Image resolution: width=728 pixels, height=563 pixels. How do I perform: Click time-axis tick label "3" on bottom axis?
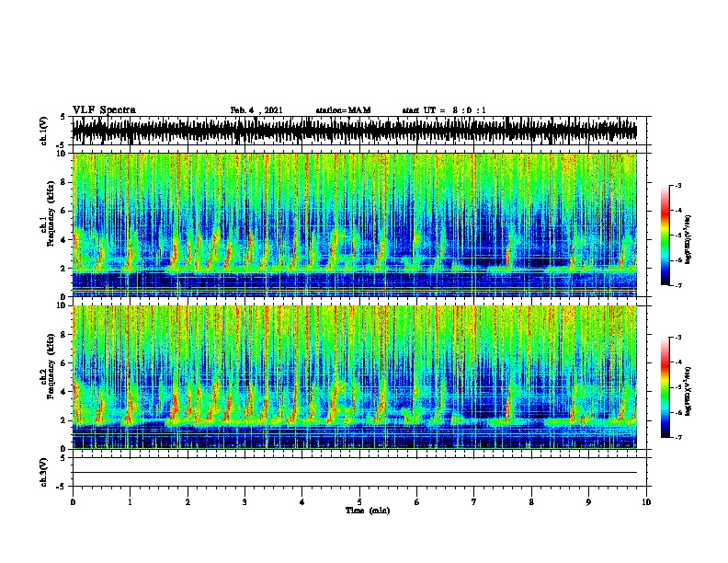pos(245,502)
